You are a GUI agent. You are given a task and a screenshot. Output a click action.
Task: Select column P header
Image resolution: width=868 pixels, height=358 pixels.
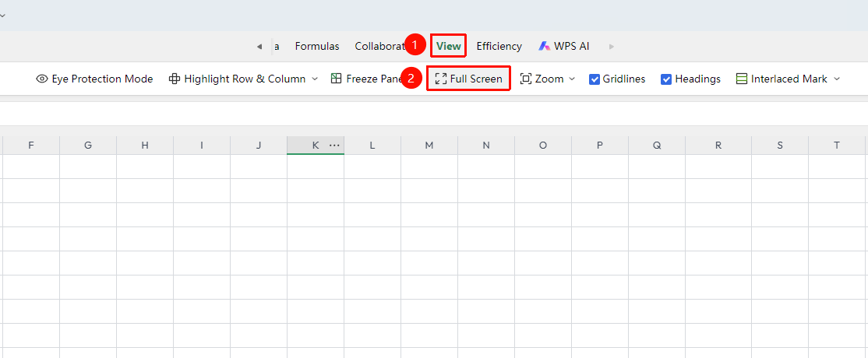click(x=600, y=146)
